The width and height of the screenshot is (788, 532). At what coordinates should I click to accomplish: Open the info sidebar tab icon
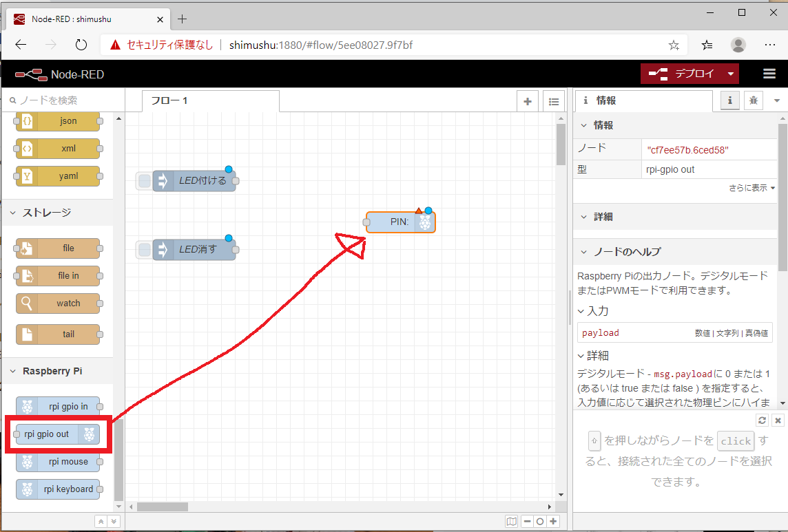pyautogui.click(x=730, y=100)
